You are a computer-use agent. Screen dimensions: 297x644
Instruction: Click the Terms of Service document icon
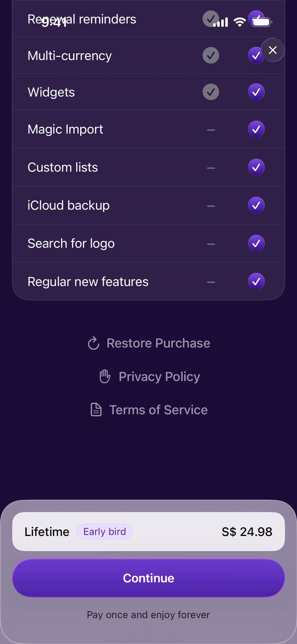pyautogui.click(x=96, y=410)
